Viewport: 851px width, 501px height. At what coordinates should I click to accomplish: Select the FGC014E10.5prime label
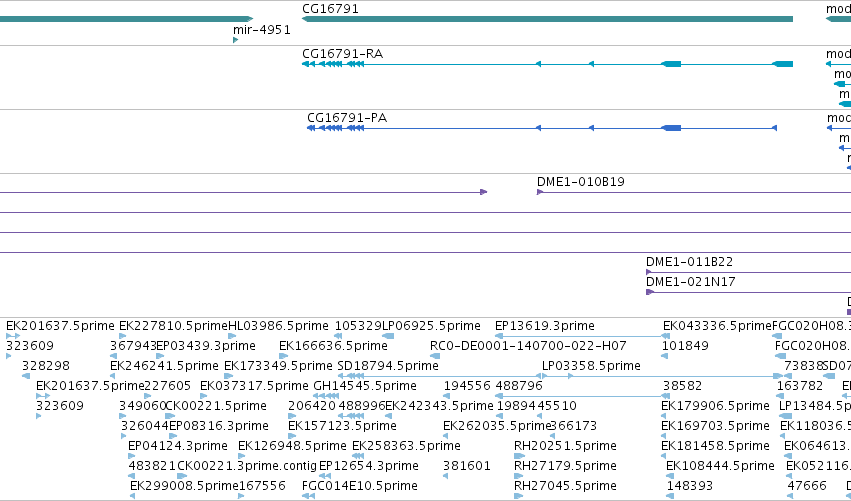pyautogui.click(x=359, y=486)
